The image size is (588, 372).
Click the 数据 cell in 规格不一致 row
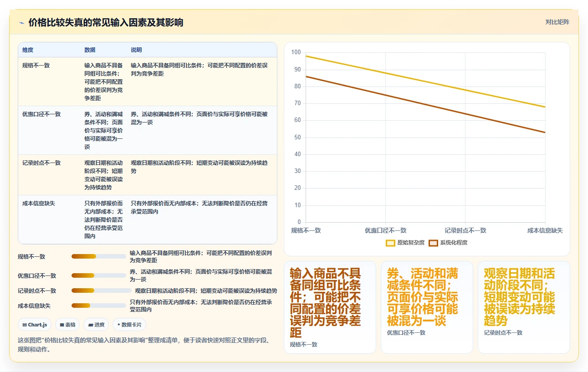click(x=103, y=82)
